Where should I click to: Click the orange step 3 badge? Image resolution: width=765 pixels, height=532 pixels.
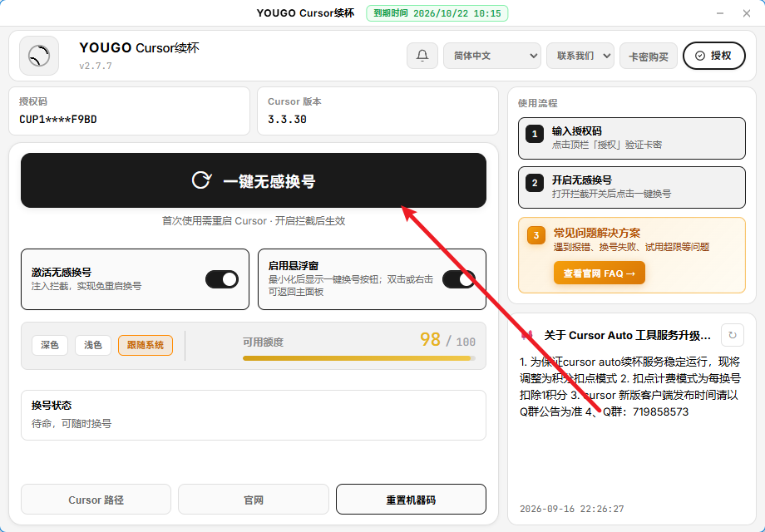point(536,235)
